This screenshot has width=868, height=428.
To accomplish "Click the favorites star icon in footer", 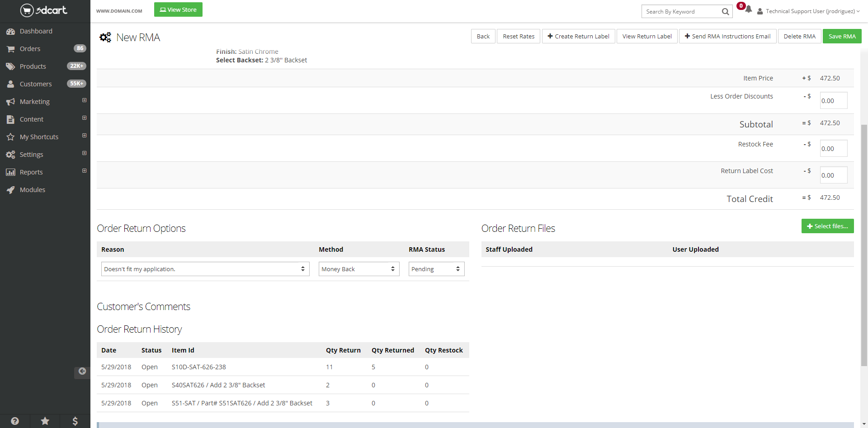I will click(x=45, y=421).
